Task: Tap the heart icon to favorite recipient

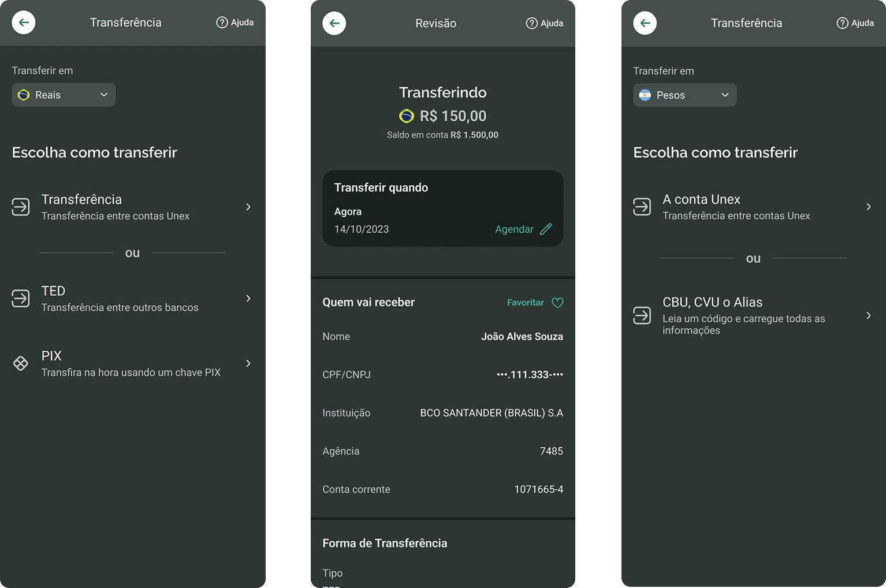Action: click(557, 303)
